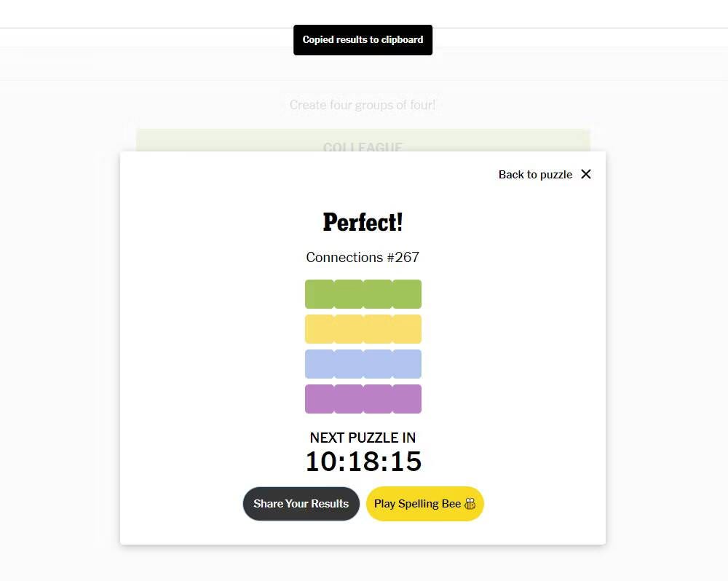Select the first yellow square in results grid
728x581 pixels.
pos(320,329)
